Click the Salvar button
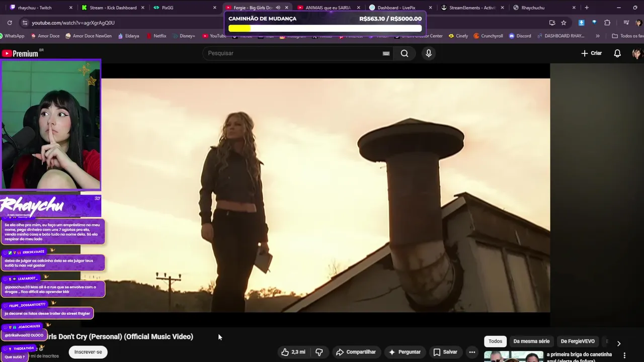The image size is (644, 362). point(445,352)
